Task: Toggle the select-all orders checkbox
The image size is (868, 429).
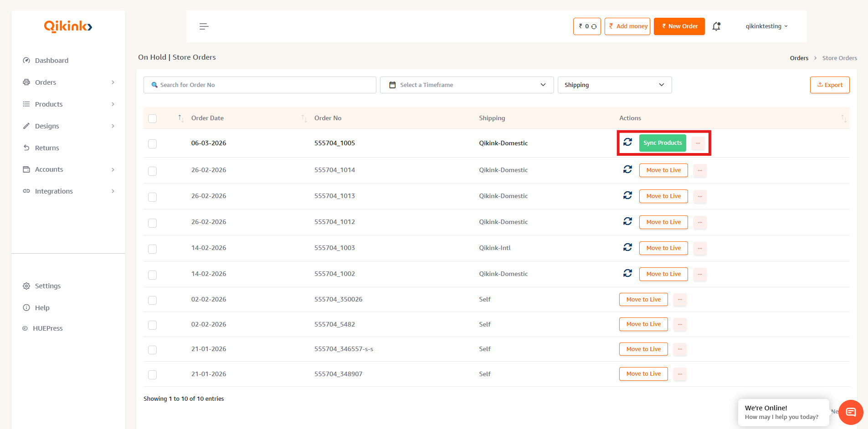Action: click(152, 118)
